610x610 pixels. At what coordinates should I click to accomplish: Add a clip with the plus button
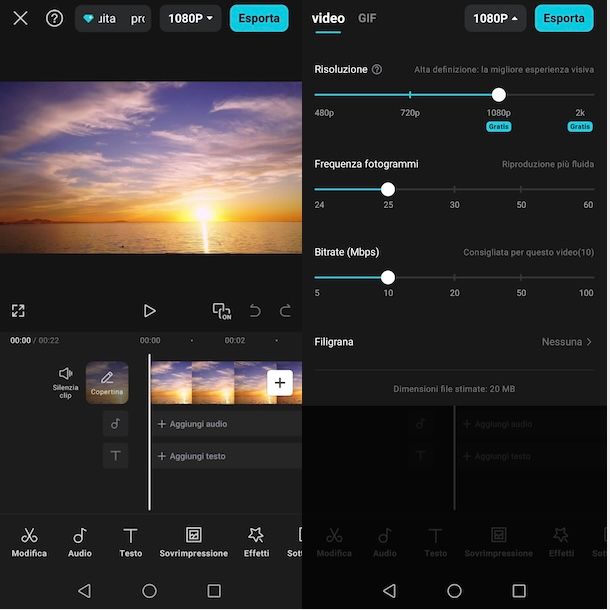coord(280,383)
